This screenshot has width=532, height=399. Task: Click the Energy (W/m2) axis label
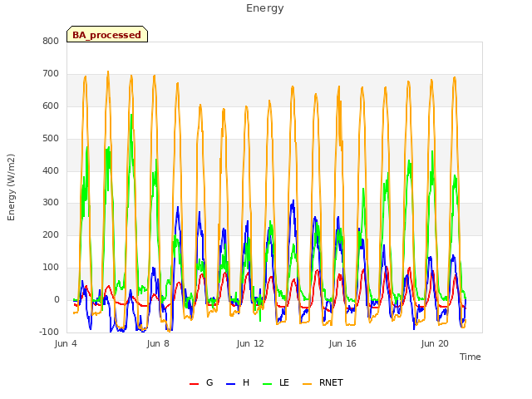(x=11, y=187)
